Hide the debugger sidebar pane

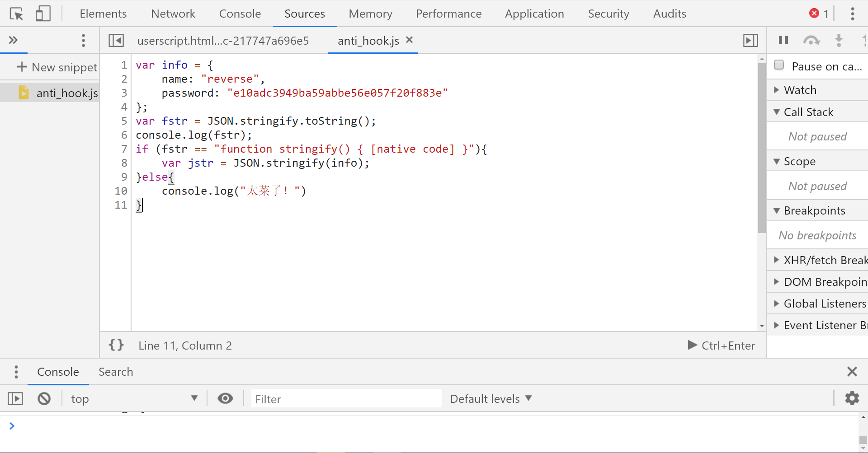750,41
